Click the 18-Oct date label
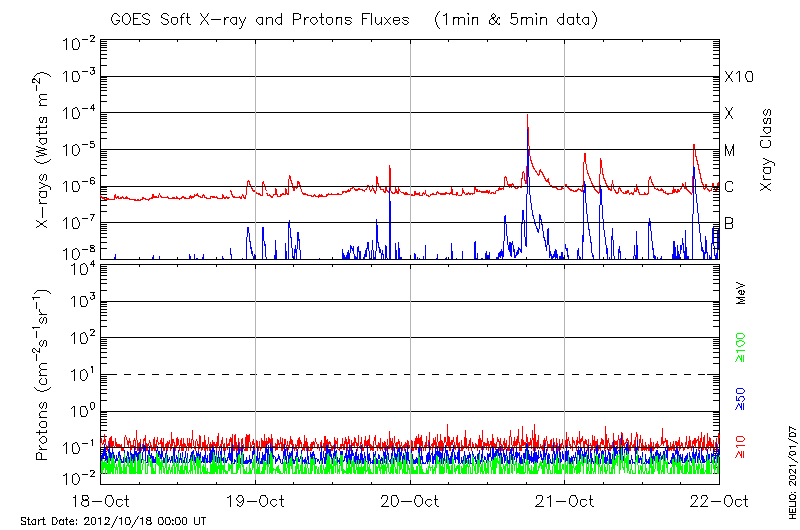 [x=101, y=501]
